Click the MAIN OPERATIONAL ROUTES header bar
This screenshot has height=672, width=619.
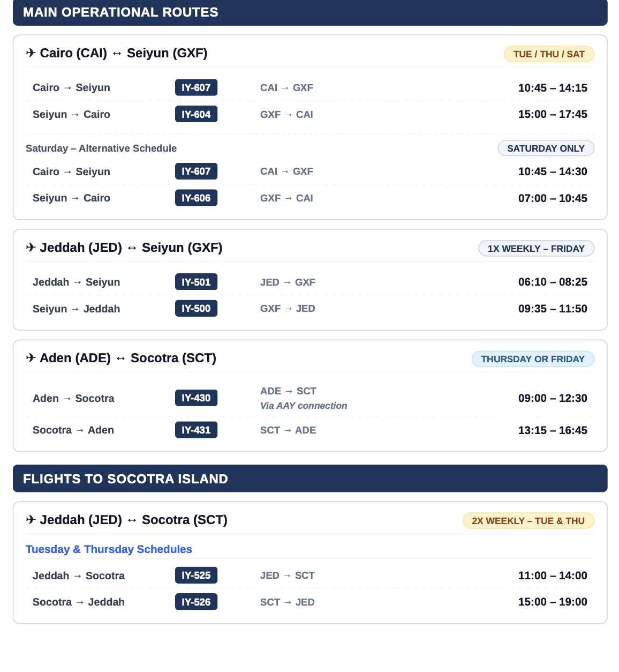coord(310,12)
